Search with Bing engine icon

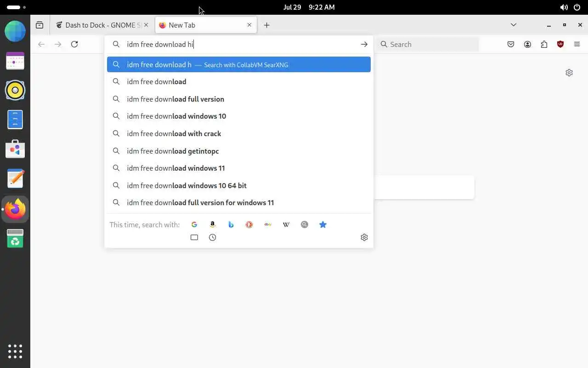coord(231,224)
